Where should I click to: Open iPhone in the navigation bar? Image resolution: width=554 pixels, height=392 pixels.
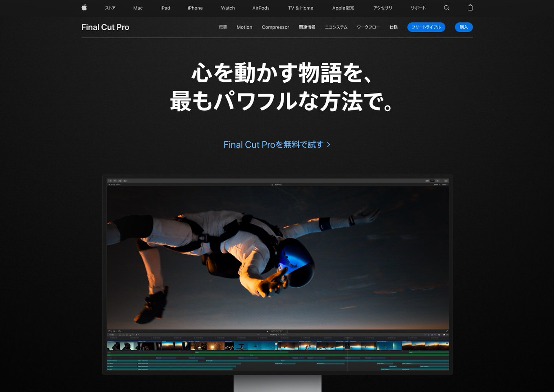[195, 8]
